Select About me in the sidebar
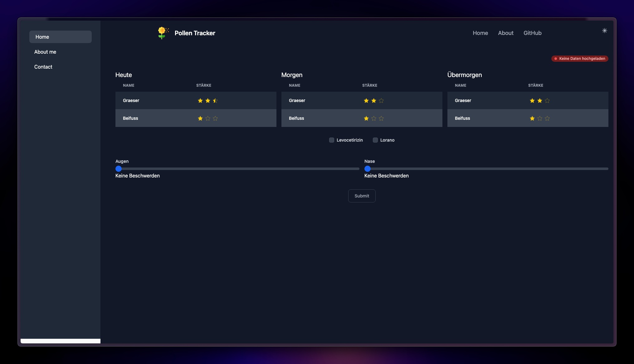Viewport: 634px width, 364px height. pos(45,52)
